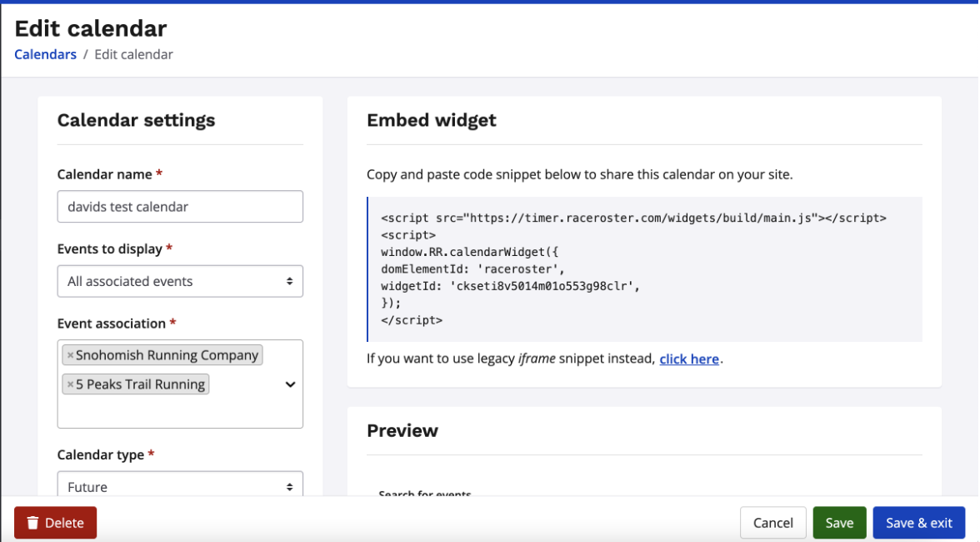Select the 5 Peaks Trail Running tag label
Image resolution: width=980 pixels, height=542 pixels.
point(140,385)
